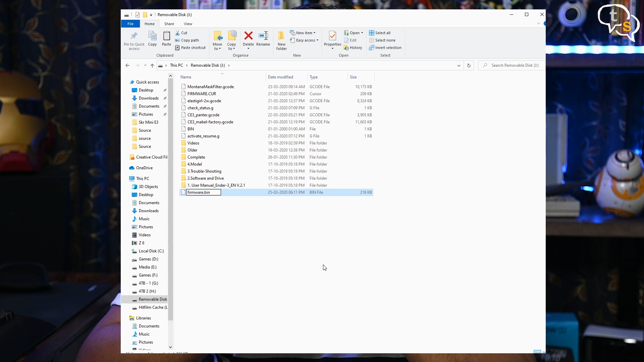Screen dimensions: 644x362
Task: Select the FIRMWARE.CUR file
Action: click(202, 94)
